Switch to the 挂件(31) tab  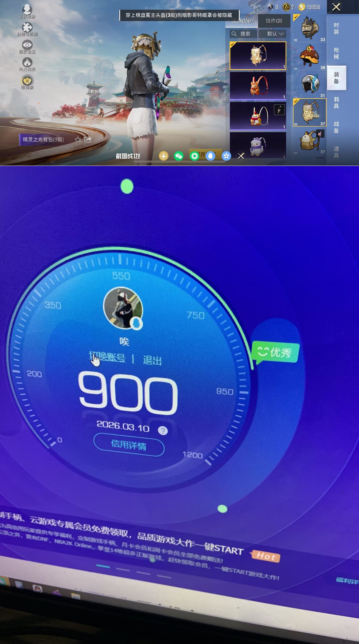pyautogui.click(x=274, y=21)
